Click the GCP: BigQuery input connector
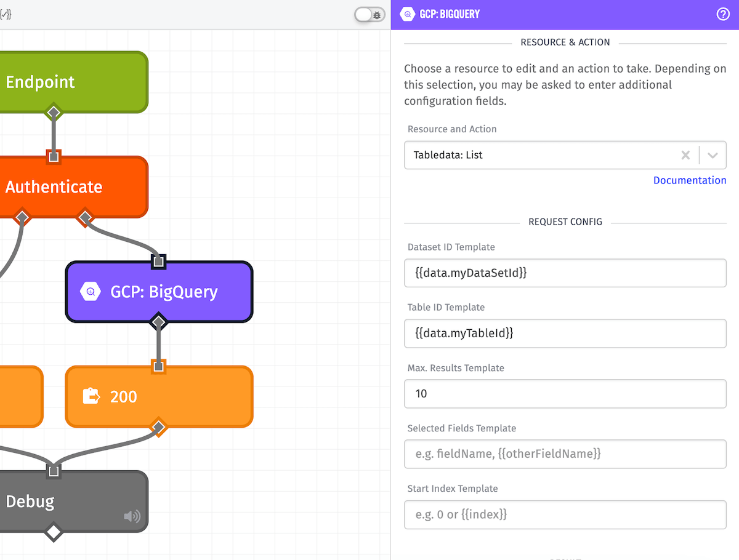 159,262
